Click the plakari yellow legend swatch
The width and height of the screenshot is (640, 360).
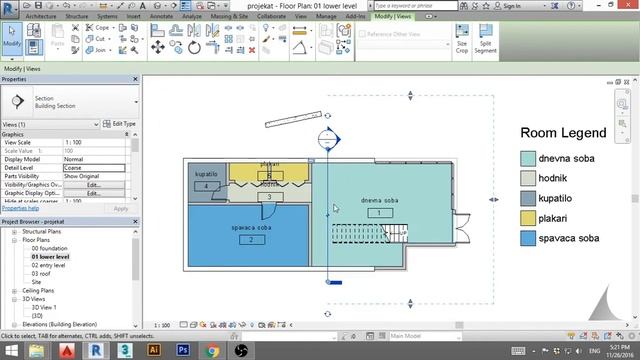528,218
